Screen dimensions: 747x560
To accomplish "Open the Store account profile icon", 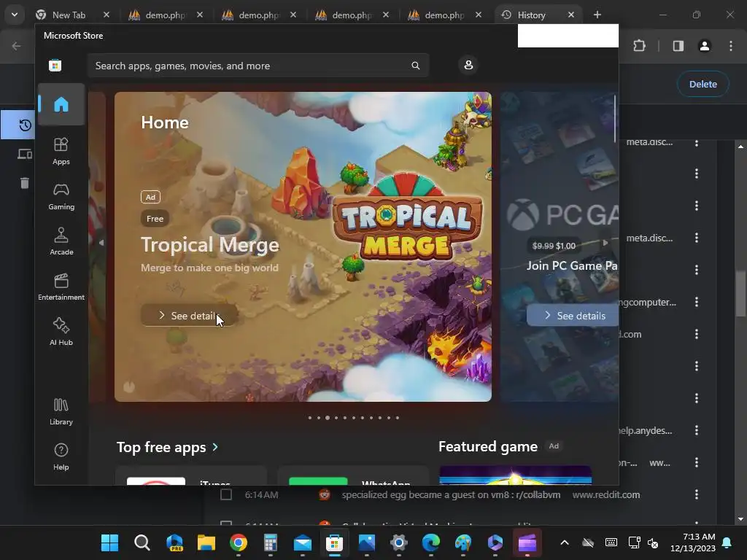I will (x=468, y=65).
